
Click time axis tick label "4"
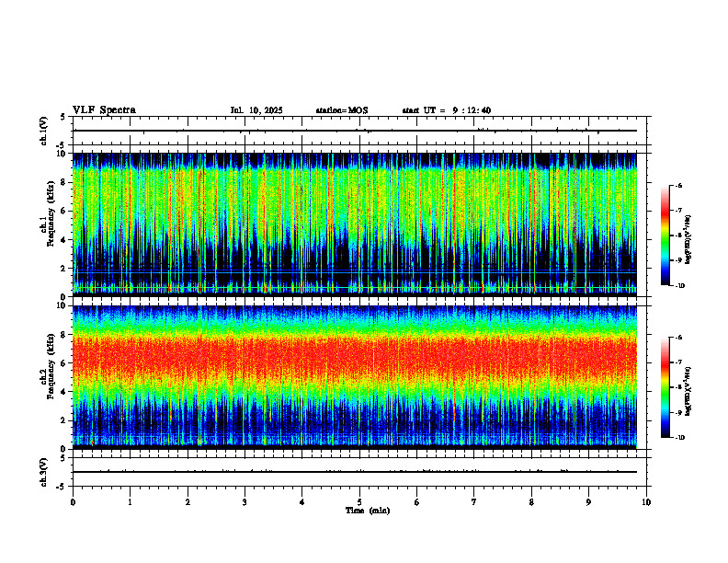coord(302,502)
